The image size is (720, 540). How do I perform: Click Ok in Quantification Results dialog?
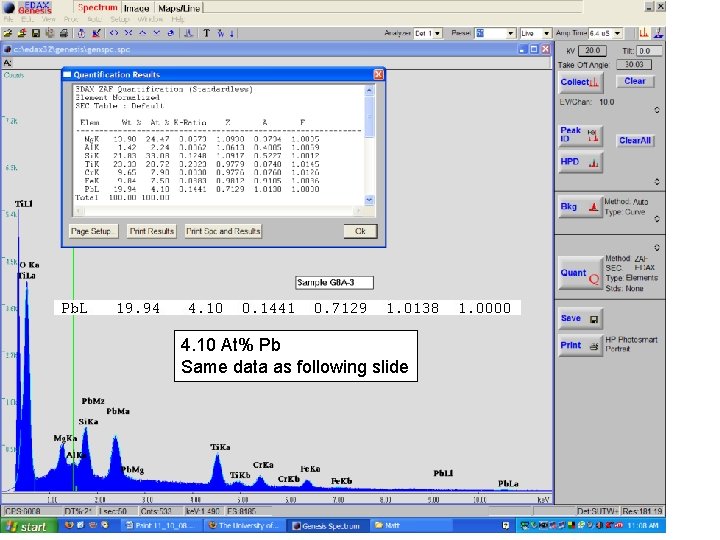(x=360, y=231)
